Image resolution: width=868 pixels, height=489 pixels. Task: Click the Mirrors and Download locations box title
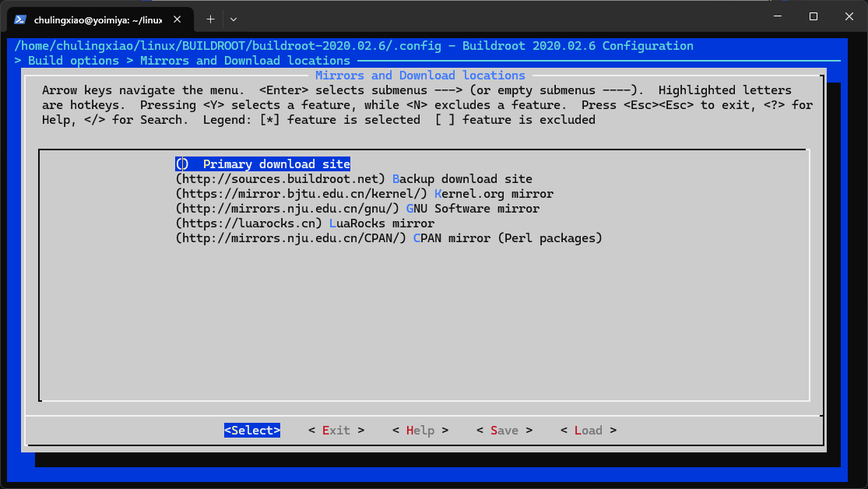point(420,76)
